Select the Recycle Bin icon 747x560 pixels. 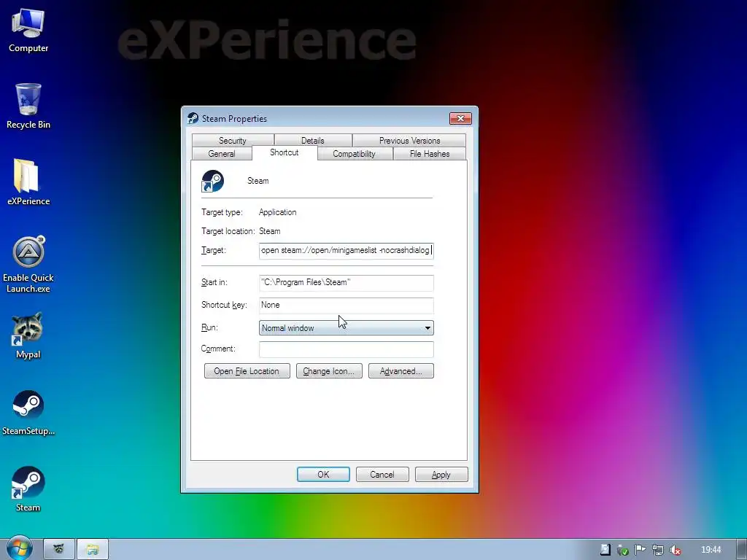[28, 106]
